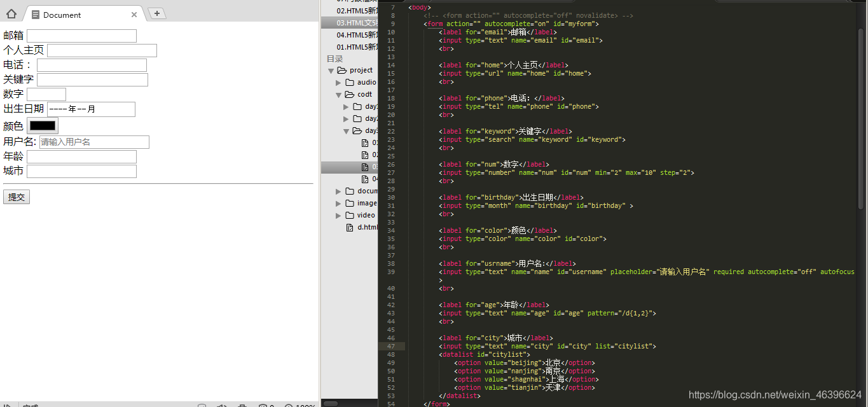Click the d.html file icon

coord(350,227)
